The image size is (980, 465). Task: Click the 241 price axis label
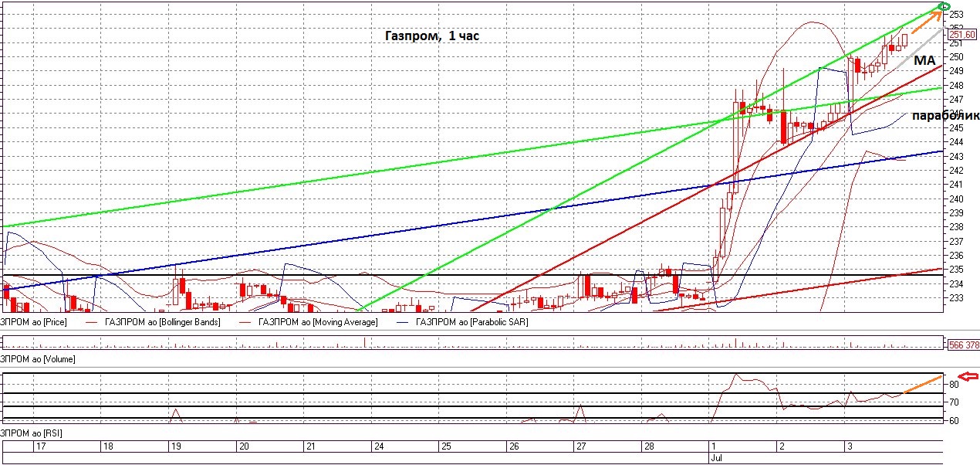[x=955, y=185]
